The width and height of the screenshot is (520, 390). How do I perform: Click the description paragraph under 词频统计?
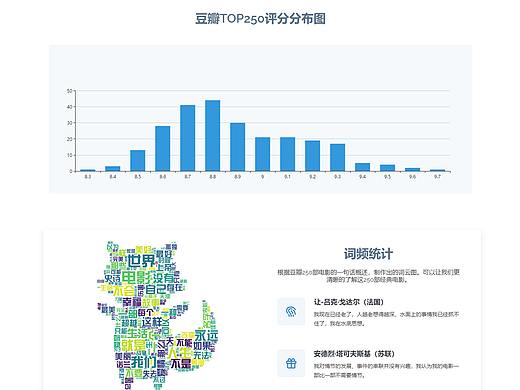[368, 276]
